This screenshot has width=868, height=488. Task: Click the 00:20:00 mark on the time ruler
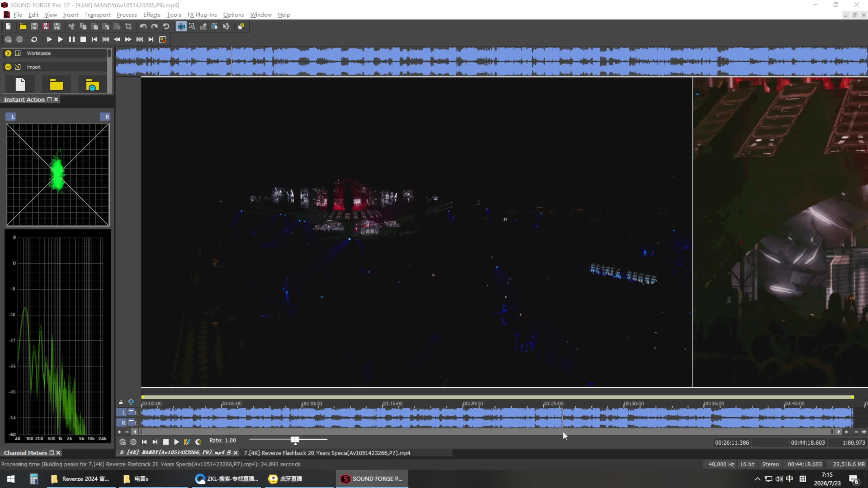(473, 404)
